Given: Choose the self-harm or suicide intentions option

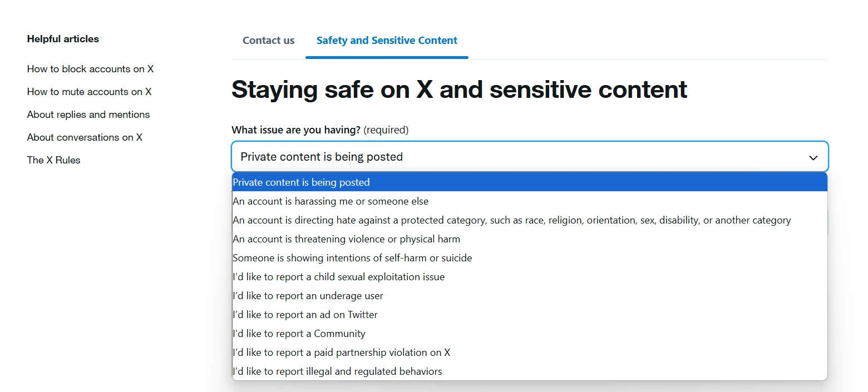Looking at the screenshot, I should [352, 258].
